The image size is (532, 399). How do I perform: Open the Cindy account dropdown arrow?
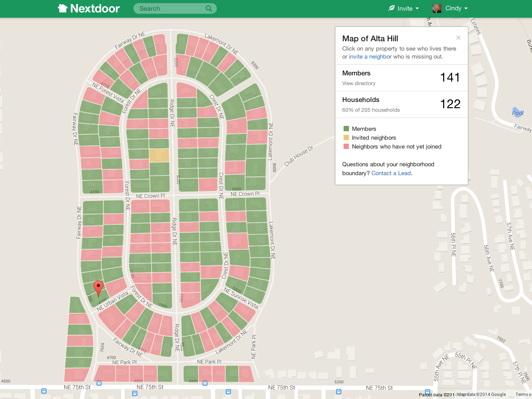(466, 8)
